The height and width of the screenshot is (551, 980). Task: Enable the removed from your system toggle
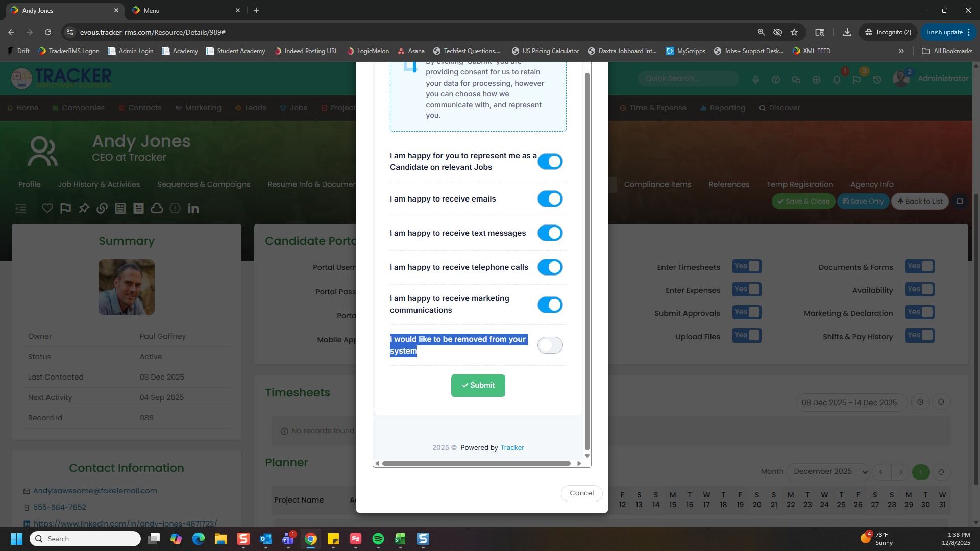(550, 345)
